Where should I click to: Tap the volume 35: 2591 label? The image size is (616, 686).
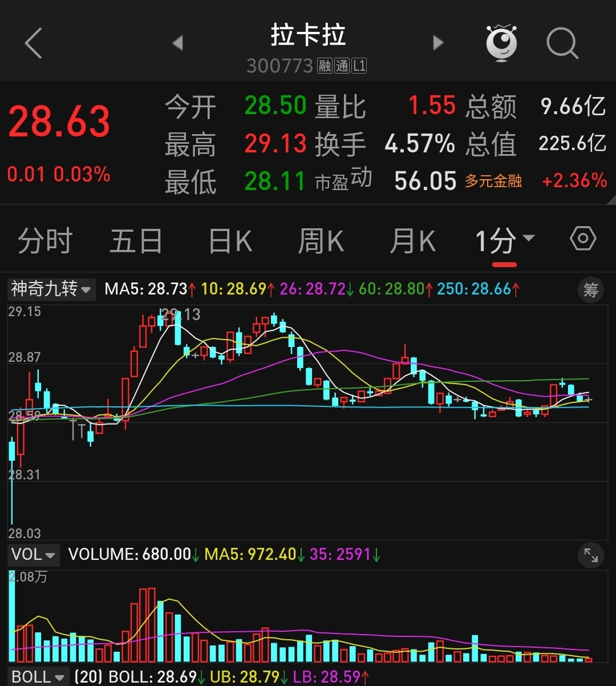pyautogui.click(x=345, y=554)
